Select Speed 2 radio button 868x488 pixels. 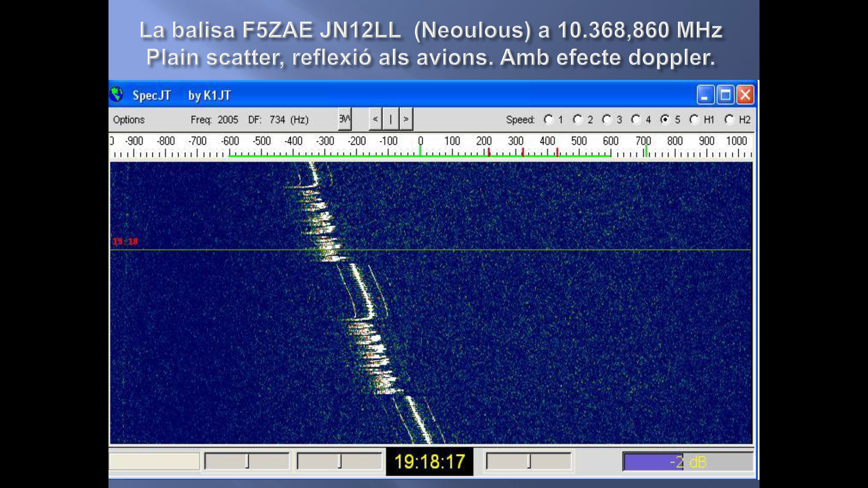(x=578, y=120)
